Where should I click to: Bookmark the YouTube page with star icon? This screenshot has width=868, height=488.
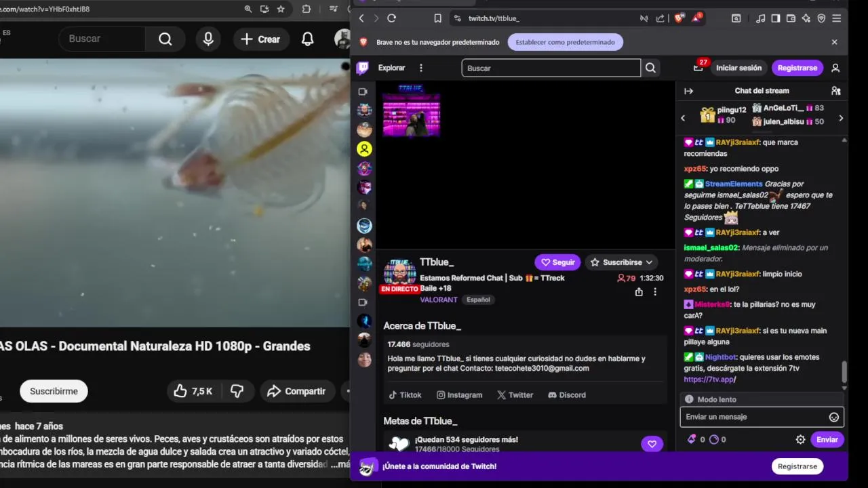pyautogui.click(x=281, y=9)
